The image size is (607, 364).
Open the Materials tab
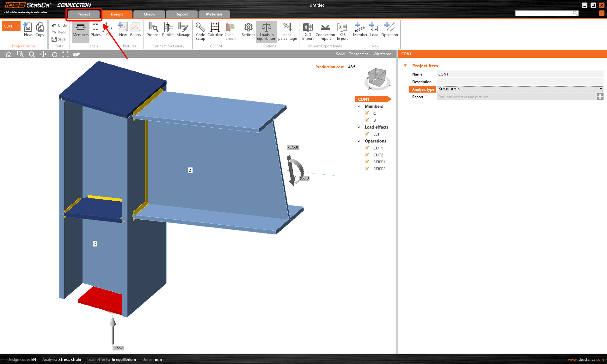pyautogui.click(x=214, y=14)
